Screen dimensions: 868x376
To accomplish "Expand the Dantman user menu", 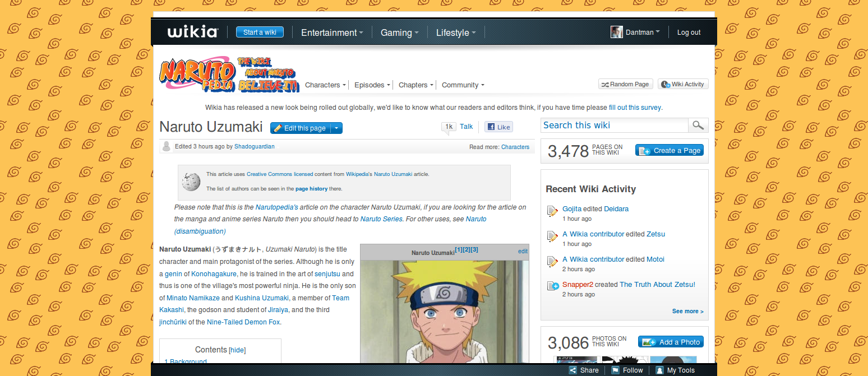I will (643, 33).
